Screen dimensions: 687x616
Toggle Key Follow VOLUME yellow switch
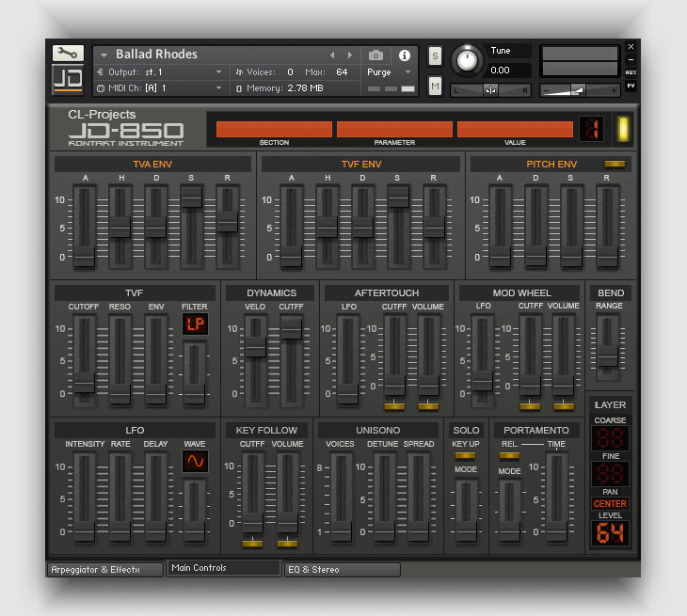tap(287, 544)
